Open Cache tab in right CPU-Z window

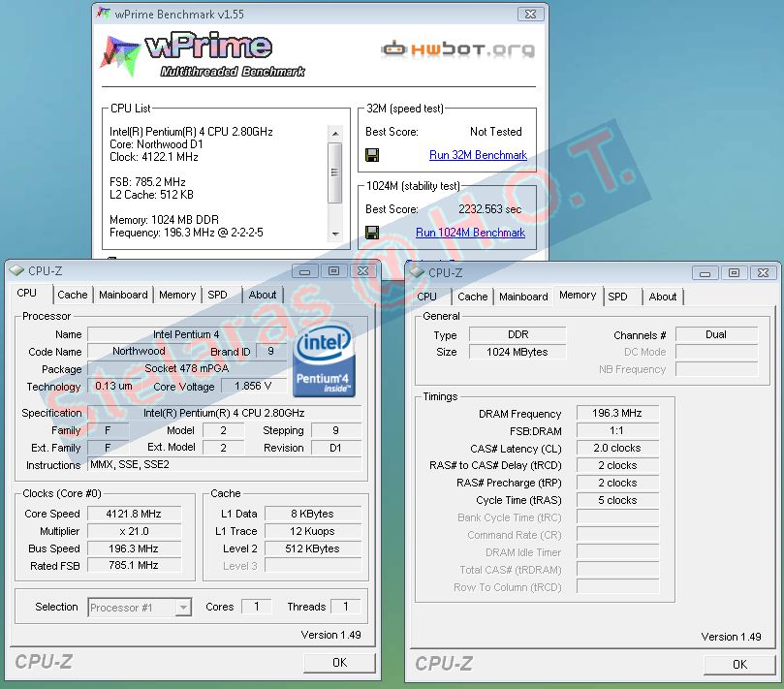pos(473,297)
